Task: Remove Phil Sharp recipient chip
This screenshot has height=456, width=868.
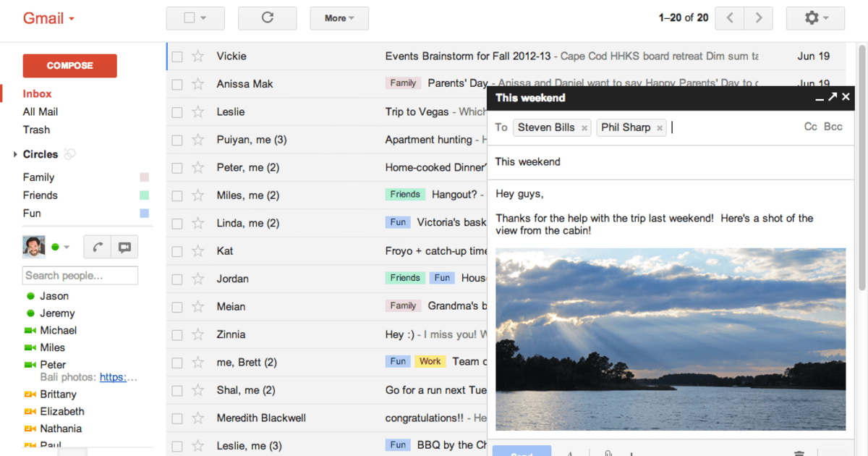Action: [x=660, y=128]
